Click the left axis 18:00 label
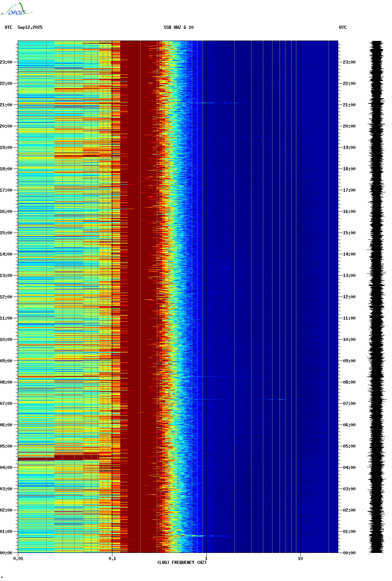The image size is (392, 581). point(6,169)
